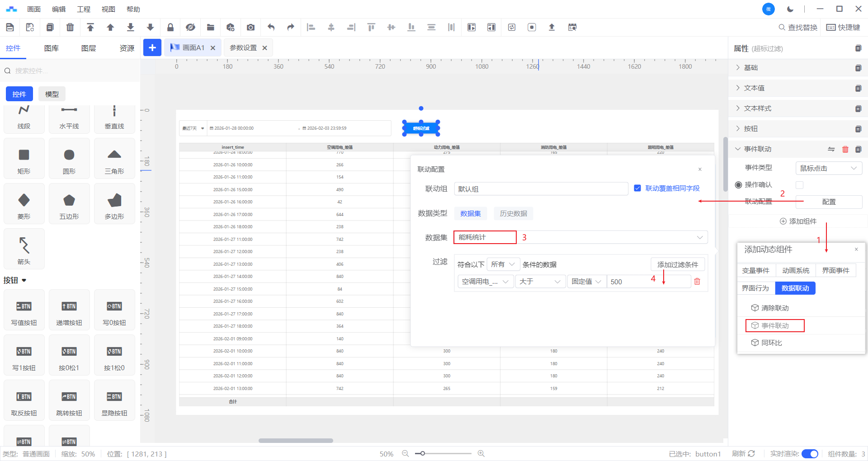Open the 工程 menu
Screen dimensions: 868x461
click(x=84, y=9)
